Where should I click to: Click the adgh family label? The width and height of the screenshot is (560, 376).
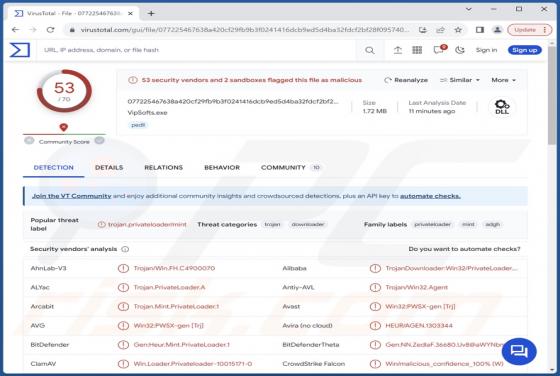pyautogui.click(x=492, y=225)
